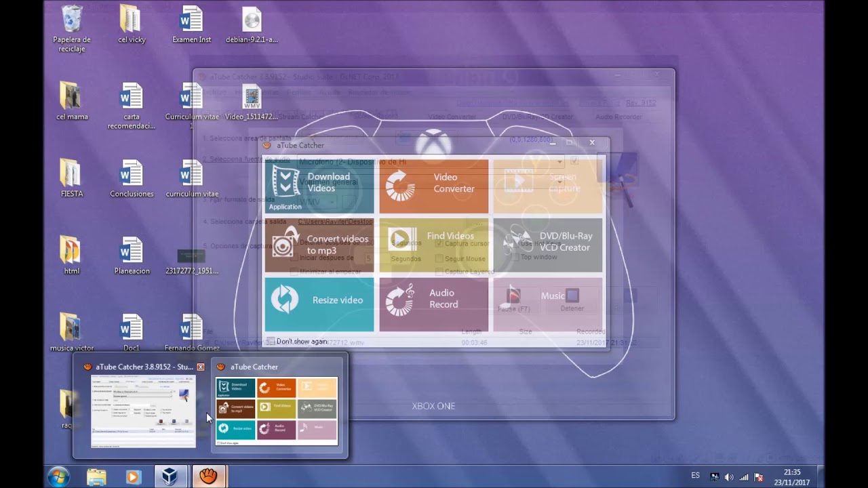Switch to the aTube Catcher launcher thumbnail

(277, 405)
